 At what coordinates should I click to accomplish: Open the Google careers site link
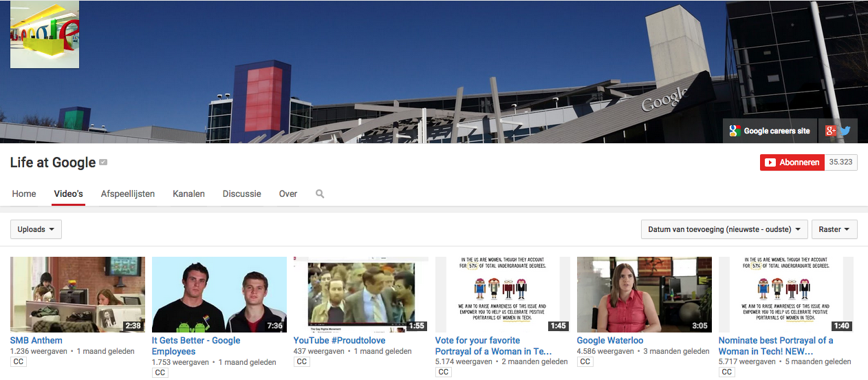770,131
